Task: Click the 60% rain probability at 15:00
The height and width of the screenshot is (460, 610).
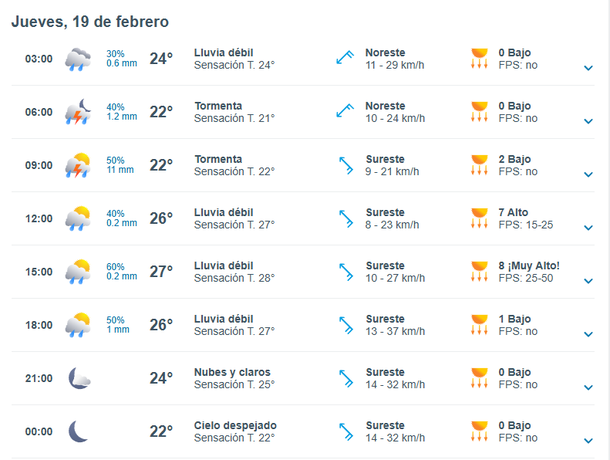Action: pyautogui.click(x=116, y=265)
